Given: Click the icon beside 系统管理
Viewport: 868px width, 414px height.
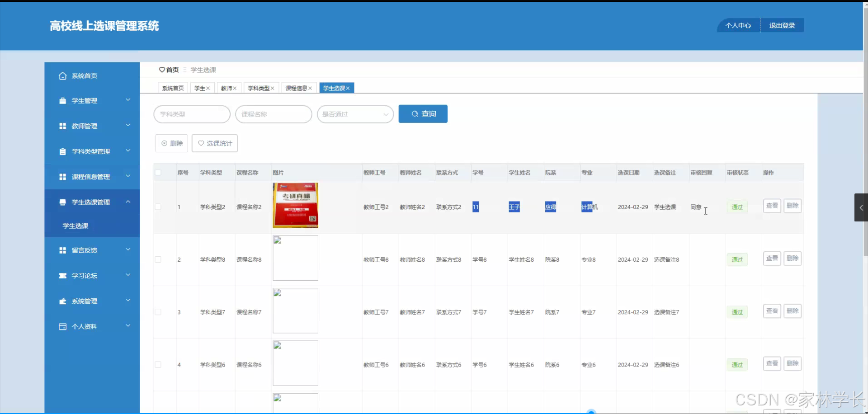Looking at the screenshot, I should [62, 301].
